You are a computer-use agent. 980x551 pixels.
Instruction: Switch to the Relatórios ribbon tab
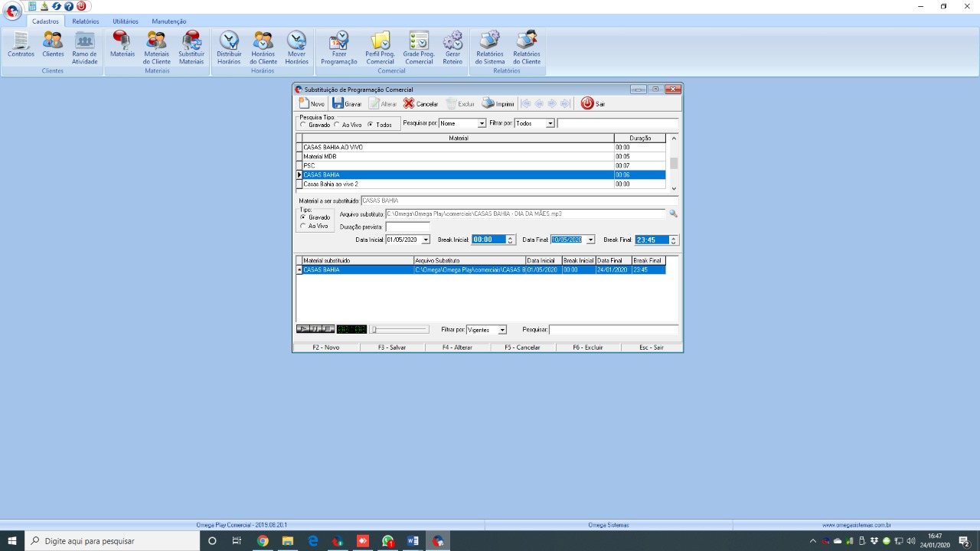(x=86, y=21)
